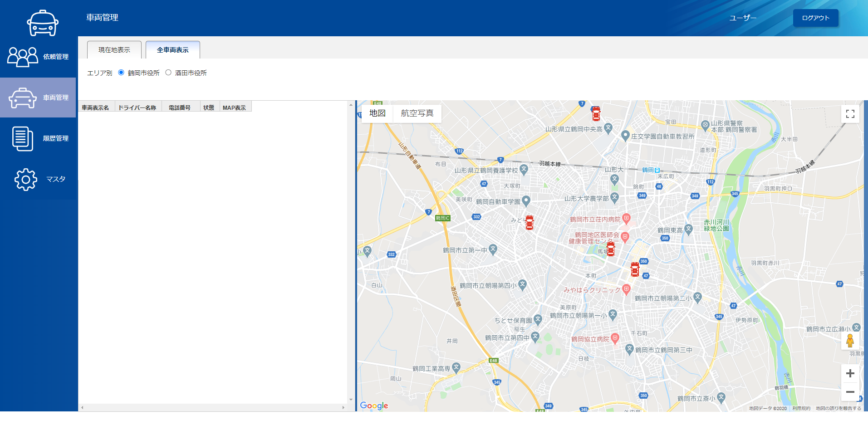Click the 鶴岡駅 station icon
This screenshot has height=425, width=868.
(x=657, y=170)
